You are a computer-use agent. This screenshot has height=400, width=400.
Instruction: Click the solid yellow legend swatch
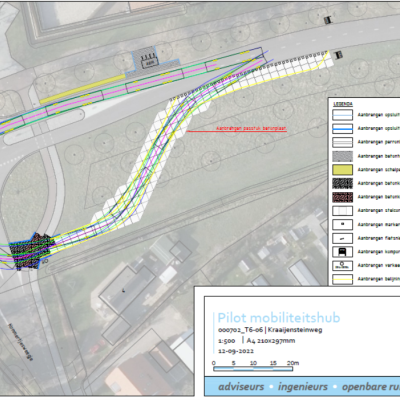click(x=342, y=170)
